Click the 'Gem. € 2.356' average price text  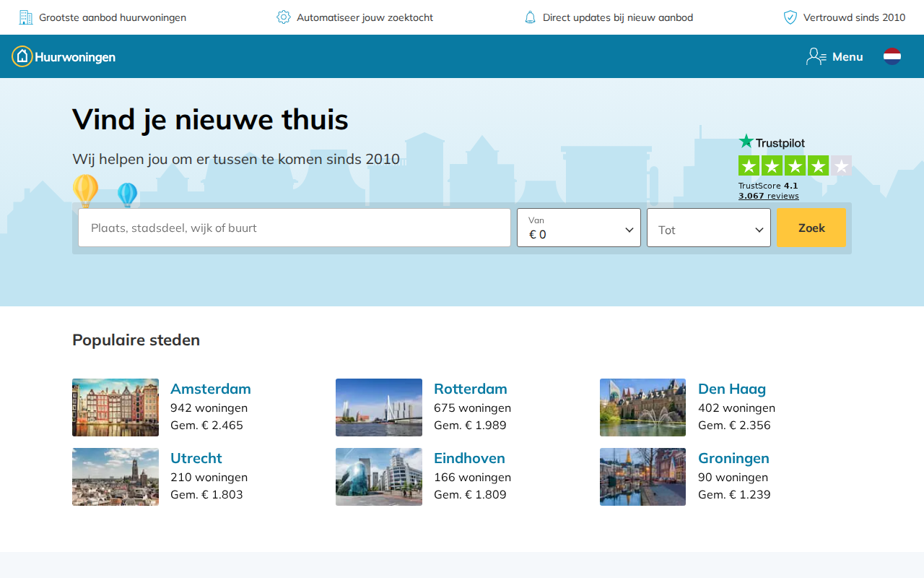(x=734, y=425)
